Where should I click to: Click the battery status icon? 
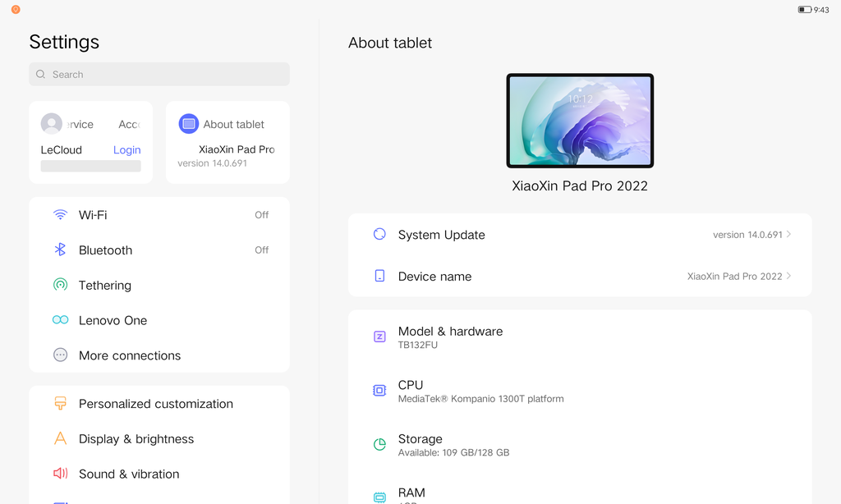pos(805,10)
